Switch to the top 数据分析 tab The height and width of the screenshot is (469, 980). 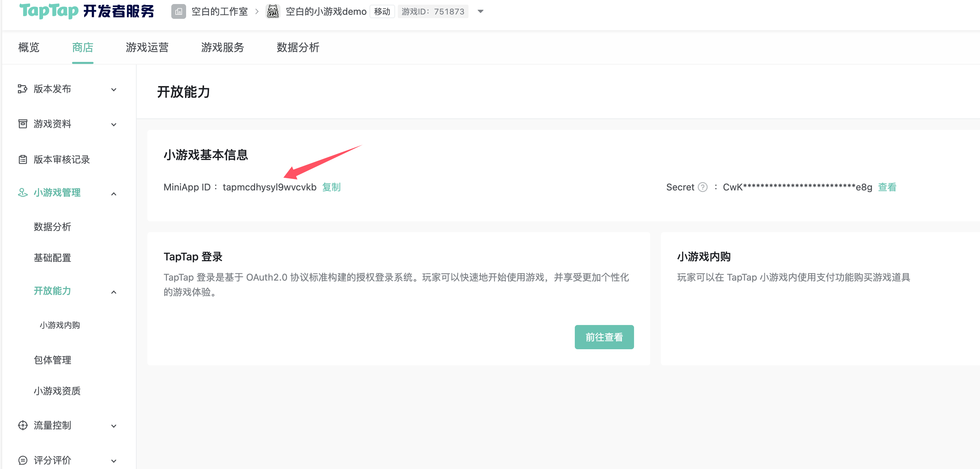tap(298, 47)
